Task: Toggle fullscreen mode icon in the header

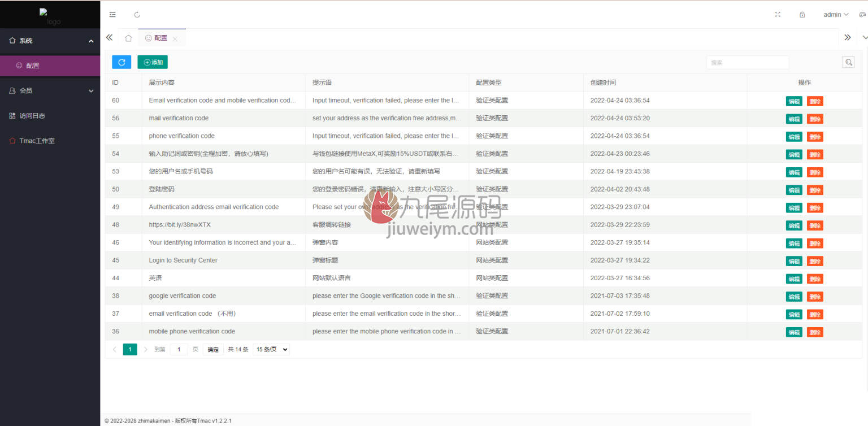Action: pos(778,15)
